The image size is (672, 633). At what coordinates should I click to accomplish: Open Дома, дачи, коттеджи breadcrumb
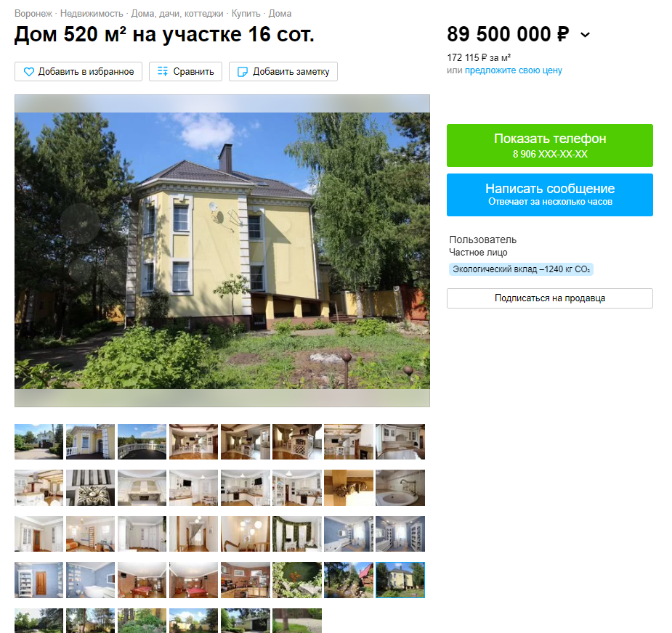point(177,13)
